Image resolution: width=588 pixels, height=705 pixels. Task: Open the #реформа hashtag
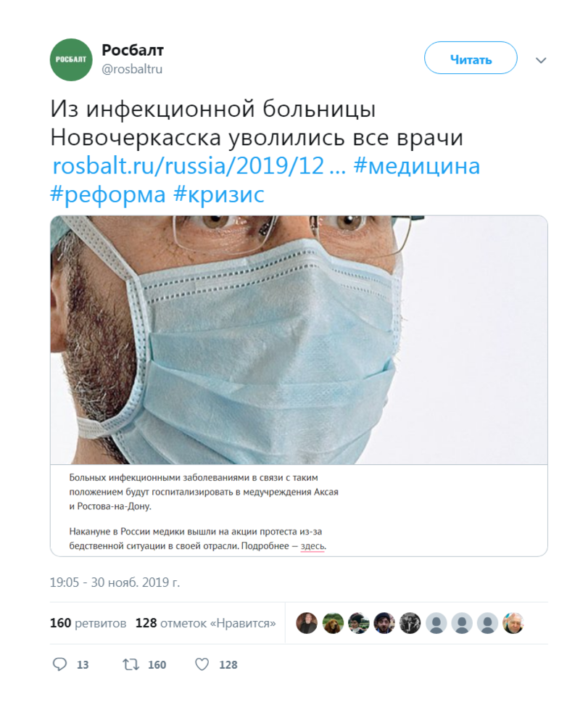click(108, 194)
